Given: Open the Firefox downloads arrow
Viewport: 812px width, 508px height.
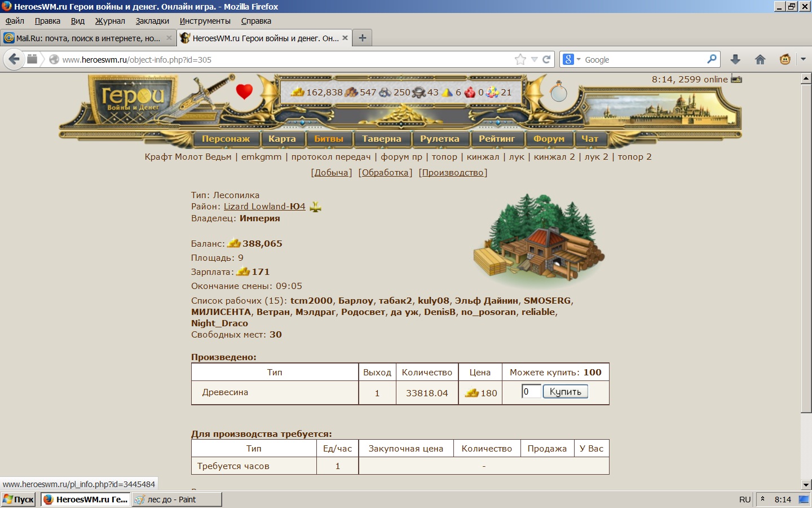Looking at the screenshot, I should click(735, 59).
